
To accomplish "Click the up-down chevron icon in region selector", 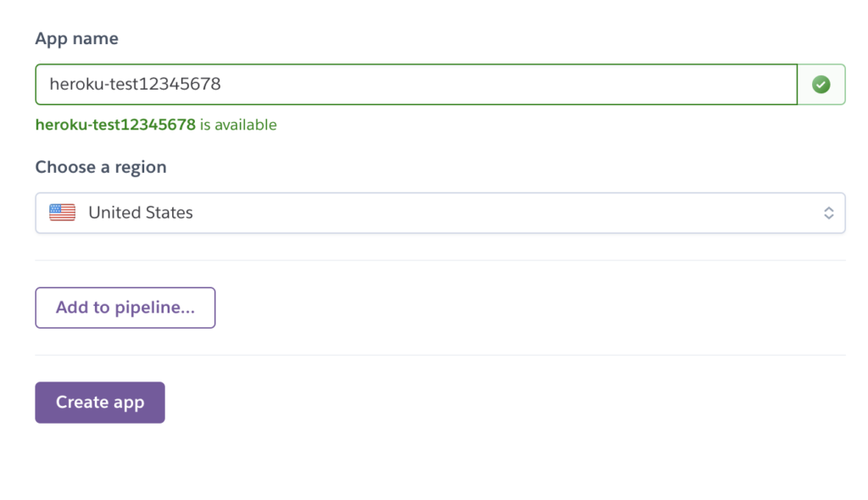I will point(828,214).
